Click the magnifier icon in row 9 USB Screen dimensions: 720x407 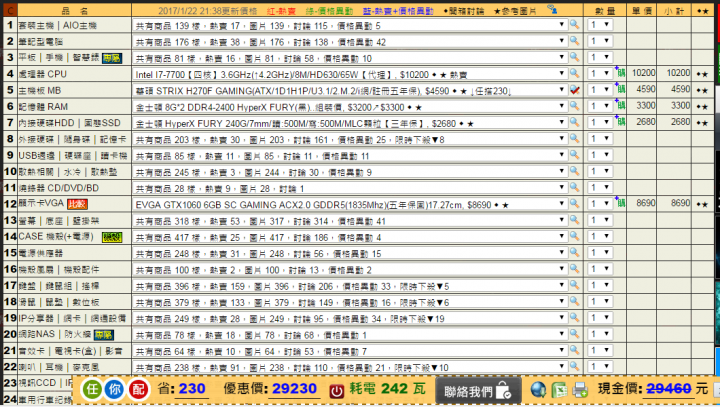point(574,155)
